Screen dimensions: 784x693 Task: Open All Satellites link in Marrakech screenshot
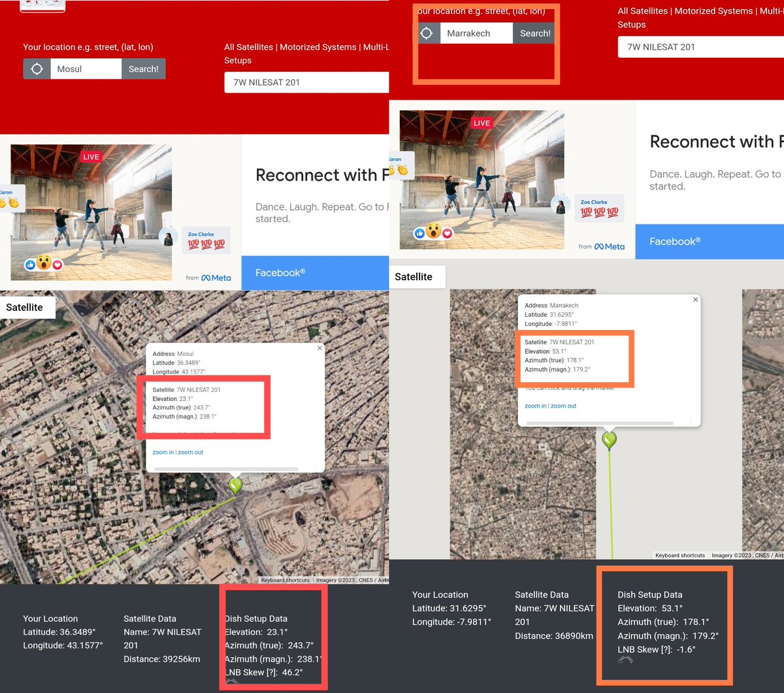coord(642,11)
